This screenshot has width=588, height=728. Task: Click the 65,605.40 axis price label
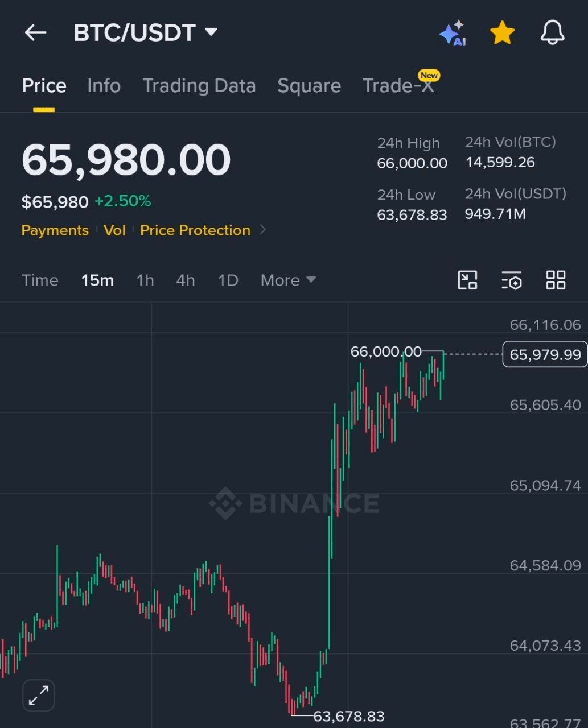[x=545, y=405]
